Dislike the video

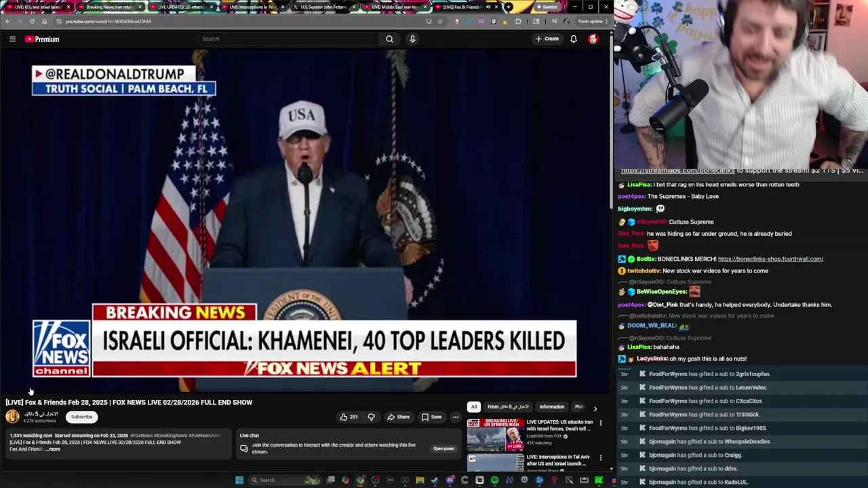371,417
